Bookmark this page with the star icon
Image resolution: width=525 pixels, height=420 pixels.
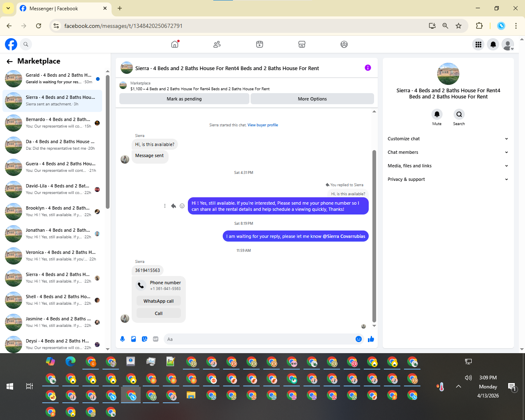pyautogui.click(x=459, y=26)
